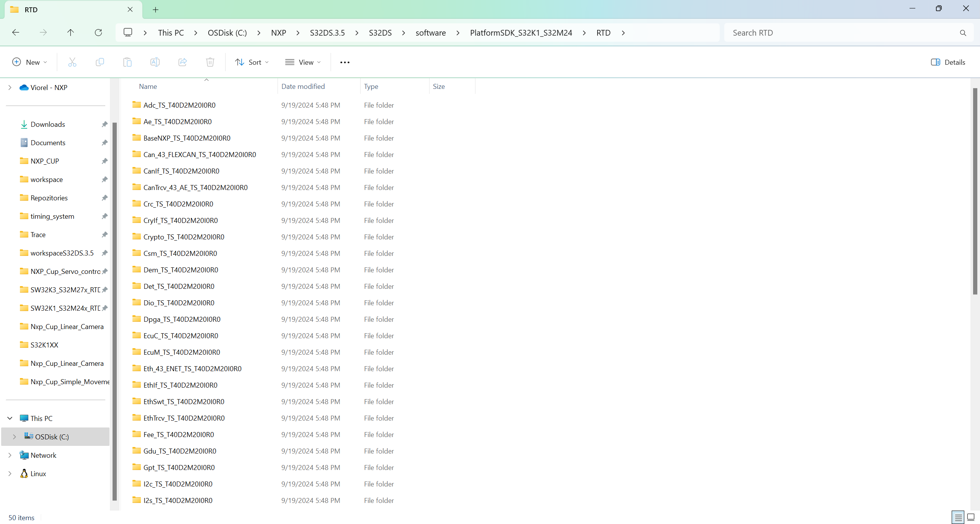The width and height of the screenshot is (980, 524).
Task: Collapse the This PC tree node
Action: point(10,418)
